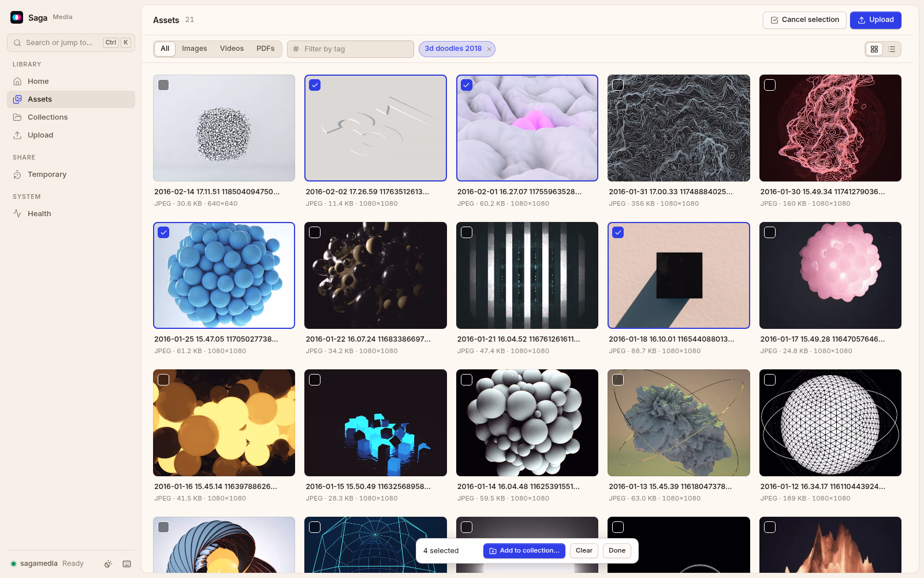Click Done in selection bar

pyautogui.click(x=617, y=551)
